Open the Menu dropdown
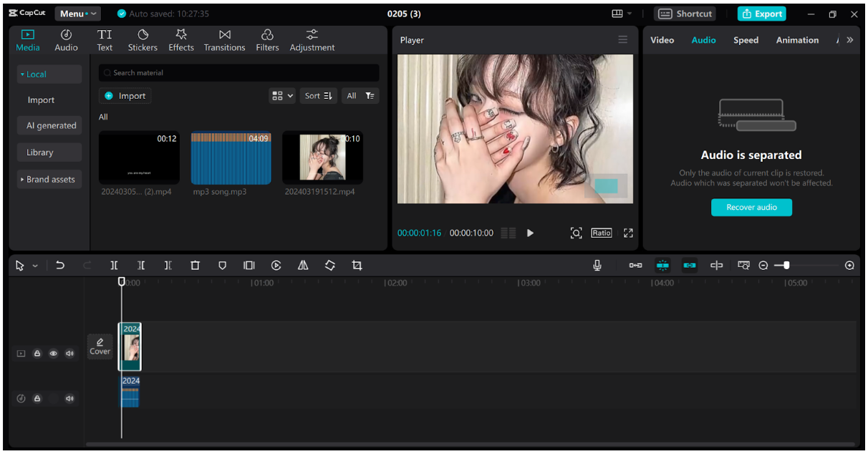 pos(78,14)
